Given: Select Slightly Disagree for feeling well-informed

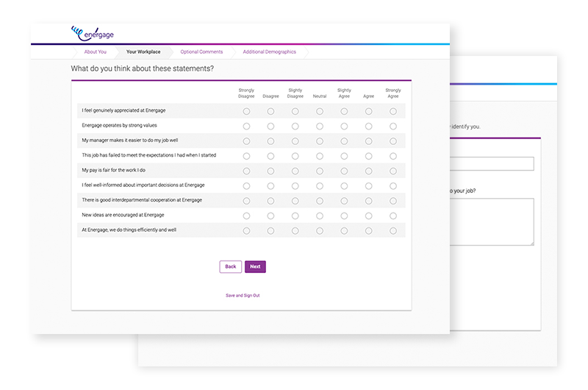Looking at the screenshot, I should pyautogui.click(x=295, y=186).
